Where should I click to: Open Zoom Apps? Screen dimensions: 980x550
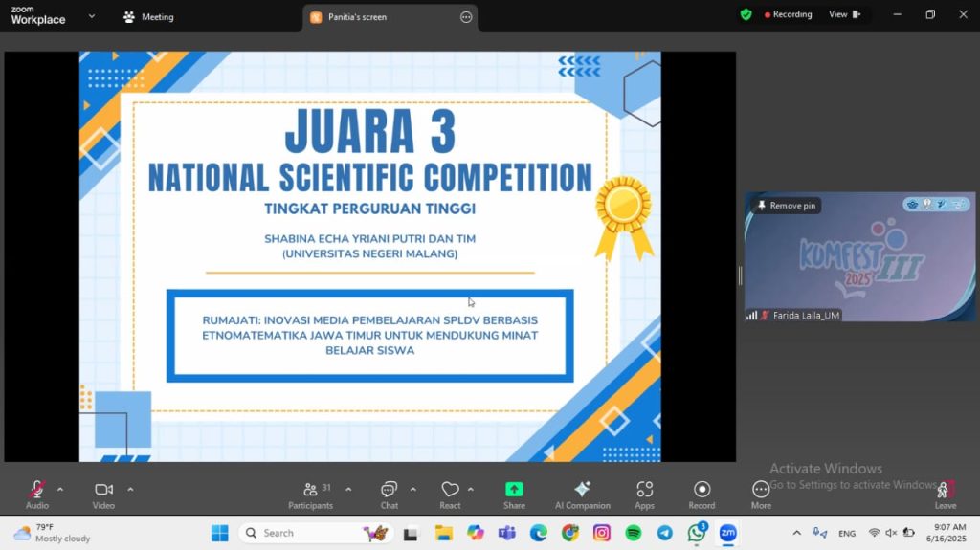pos(644,490)
